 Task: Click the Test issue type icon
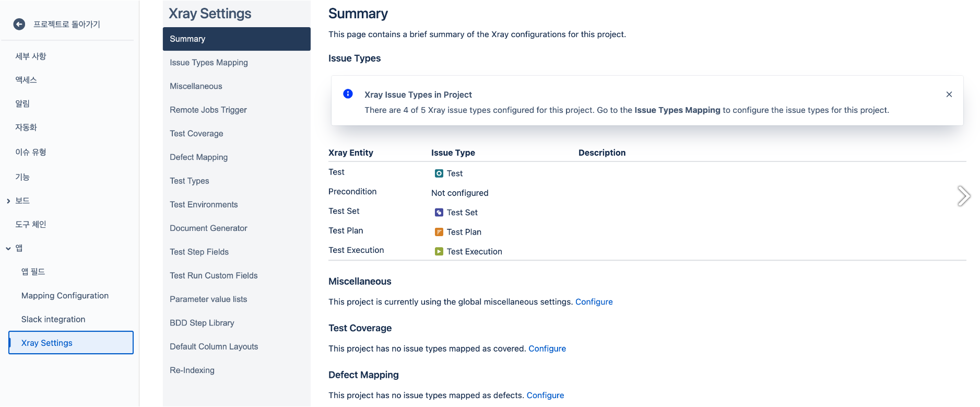439,173
